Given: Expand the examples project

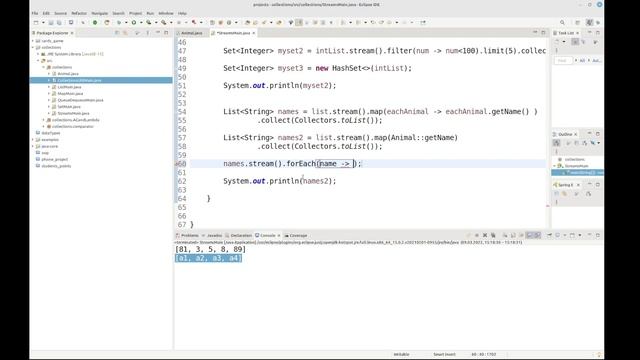Looking at the screenshot, I should pos(33,140).
